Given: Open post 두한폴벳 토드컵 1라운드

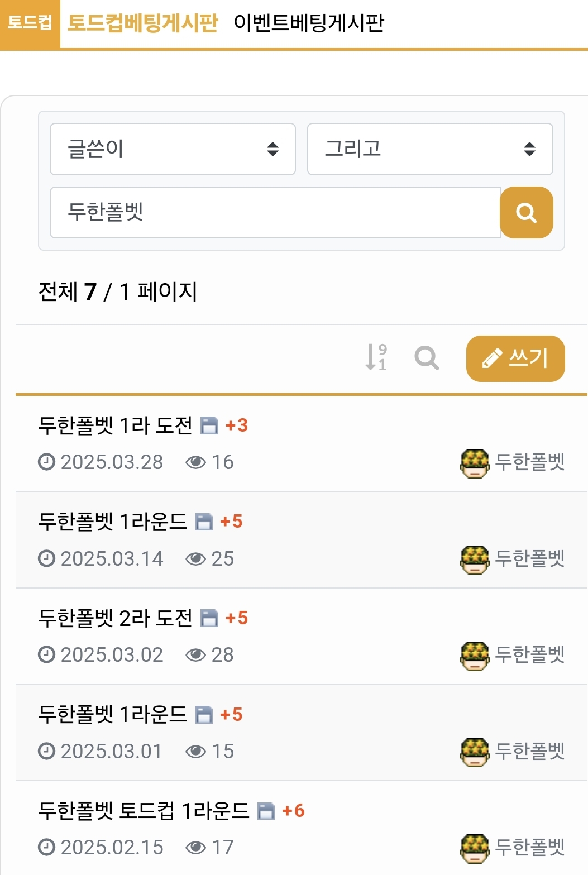Looking at the screenshot, I should 144,811.
